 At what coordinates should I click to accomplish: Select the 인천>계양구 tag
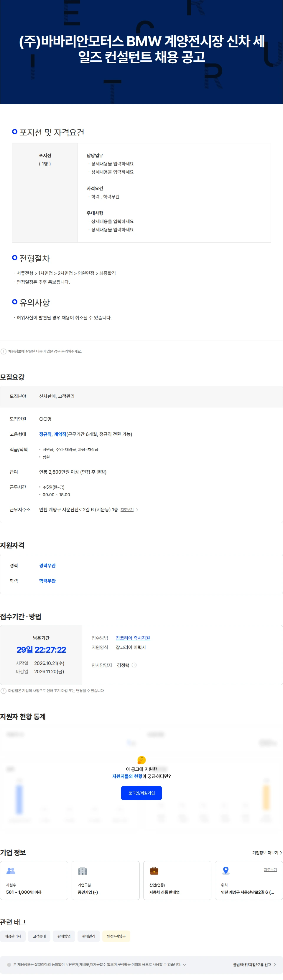pos(116,936)
